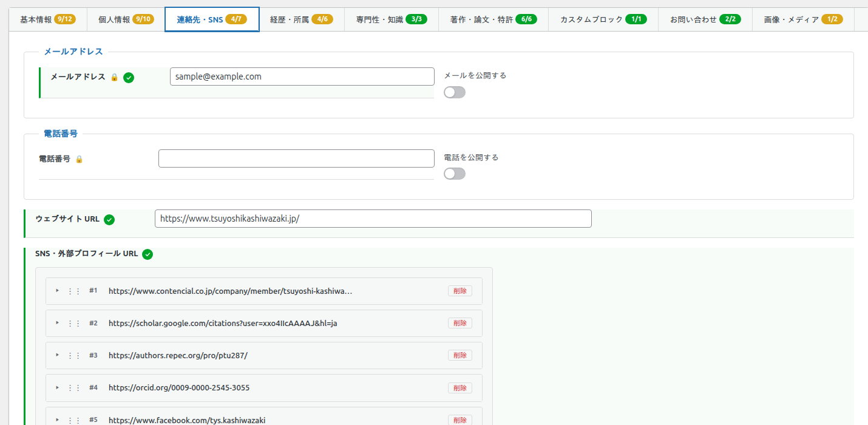Expand SNS row #1 with its triangle
Viewport: 868px width, 425px height.
(58, 290)
